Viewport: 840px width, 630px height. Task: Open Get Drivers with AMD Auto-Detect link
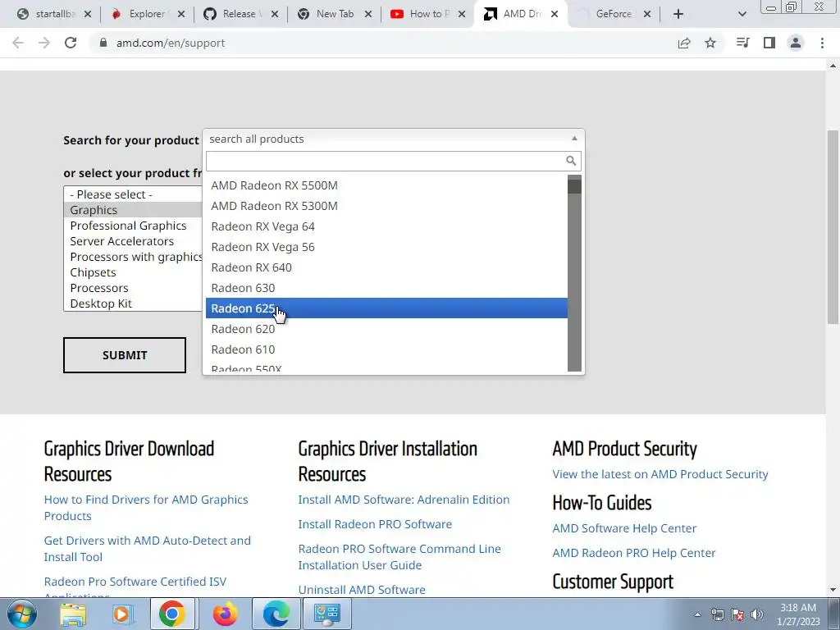click(x=148, y=549)
